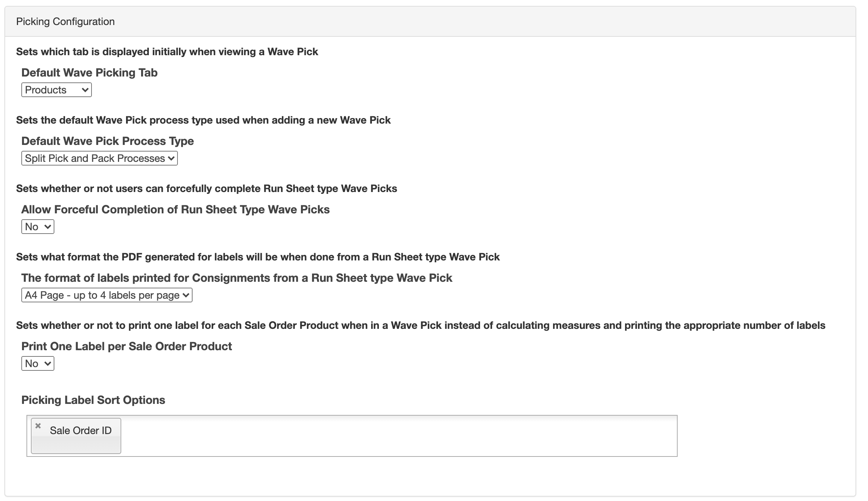Click the Picking Configuration panel header
Screen dimensions: 868x501
[x=65, y=22]
